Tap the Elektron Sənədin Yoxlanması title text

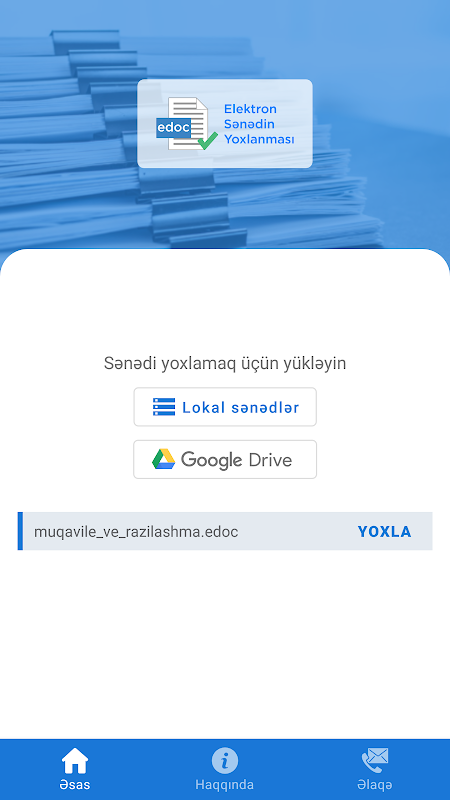pyautogui.click(x=259, y=124)
